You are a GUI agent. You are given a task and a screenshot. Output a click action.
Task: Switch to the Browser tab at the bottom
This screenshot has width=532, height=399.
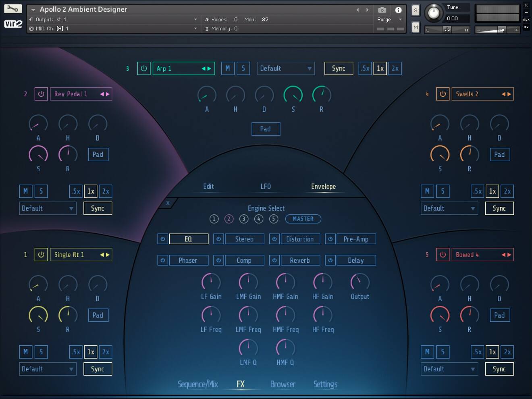283,384
